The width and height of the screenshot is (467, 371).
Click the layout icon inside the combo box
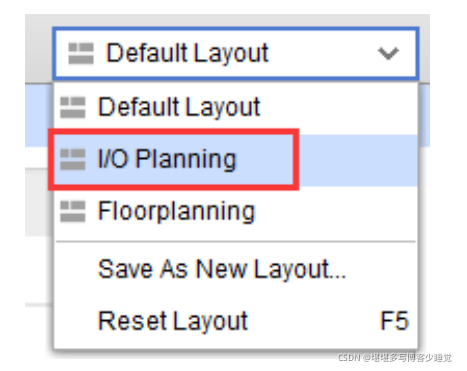pos(81,53)
